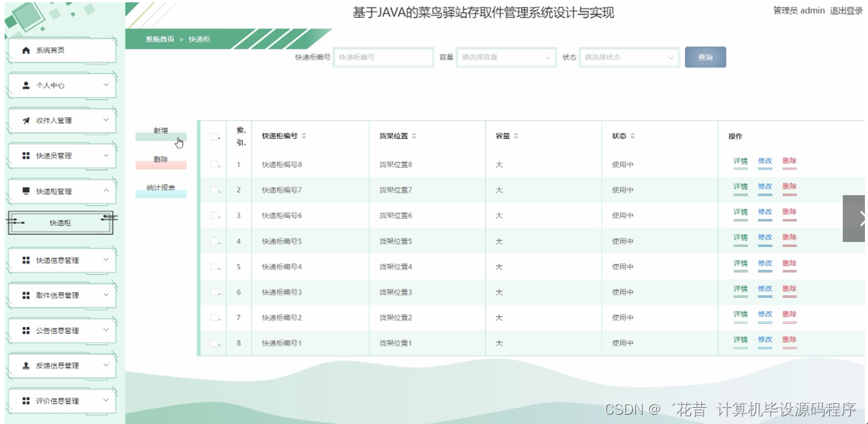
Task: Expand 取件信息管理 menu chevron
Action: (106, 294)
